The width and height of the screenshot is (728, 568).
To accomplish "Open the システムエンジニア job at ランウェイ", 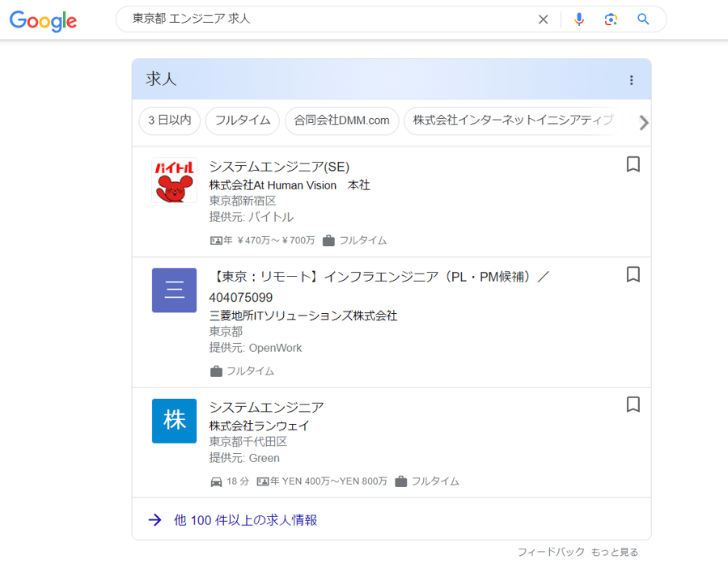I will pos(266,407).
